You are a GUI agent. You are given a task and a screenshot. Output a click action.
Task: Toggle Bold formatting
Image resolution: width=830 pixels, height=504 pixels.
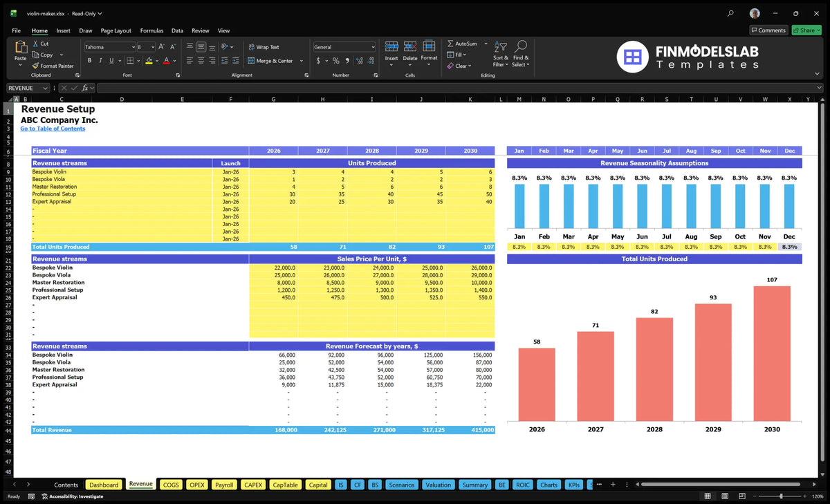pyautogui.click(x=89, y=61)
